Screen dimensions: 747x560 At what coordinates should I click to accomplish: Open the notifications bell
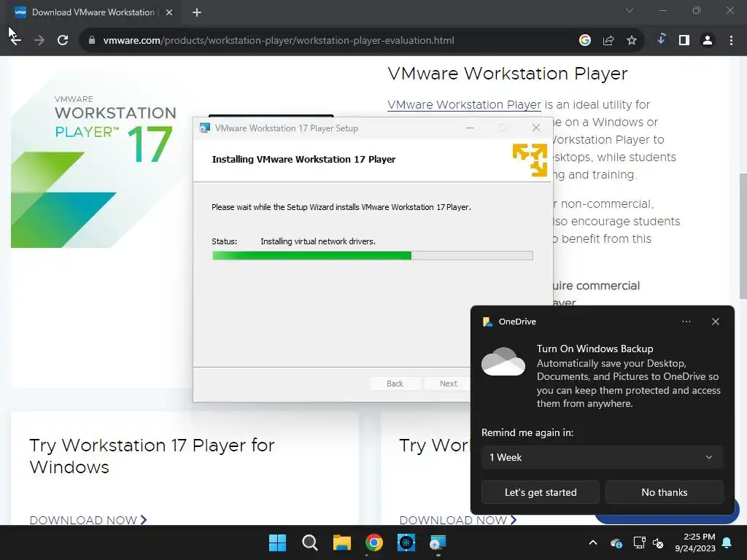click(x=727, y=542)
